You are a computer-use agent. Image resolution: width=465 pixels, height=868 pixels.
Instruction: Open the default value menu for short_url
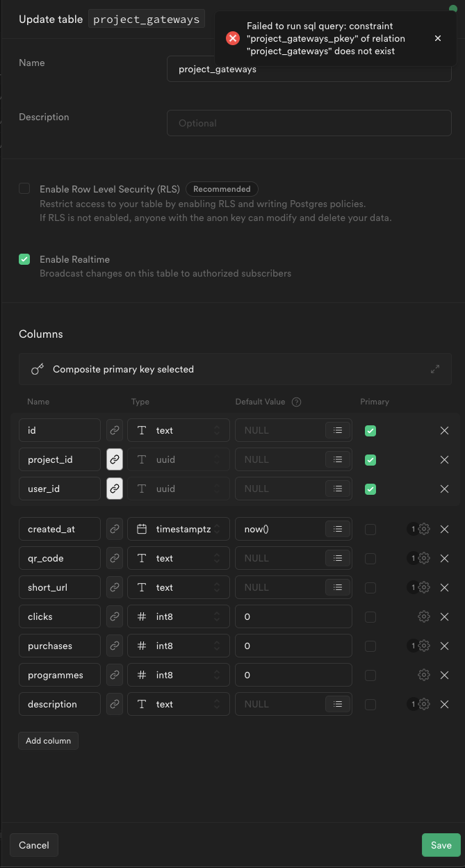(x=337, y=587)
